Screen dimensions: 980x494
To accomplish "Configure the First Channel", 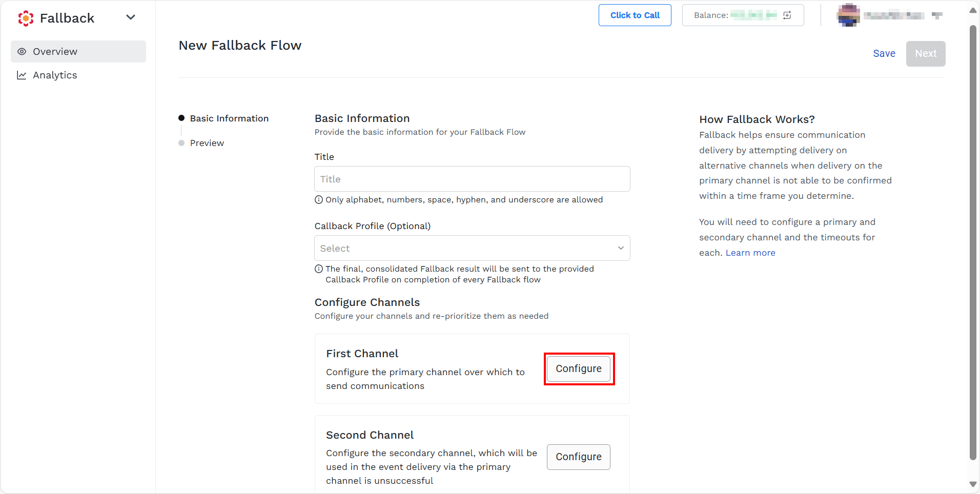I will (579, 369).
